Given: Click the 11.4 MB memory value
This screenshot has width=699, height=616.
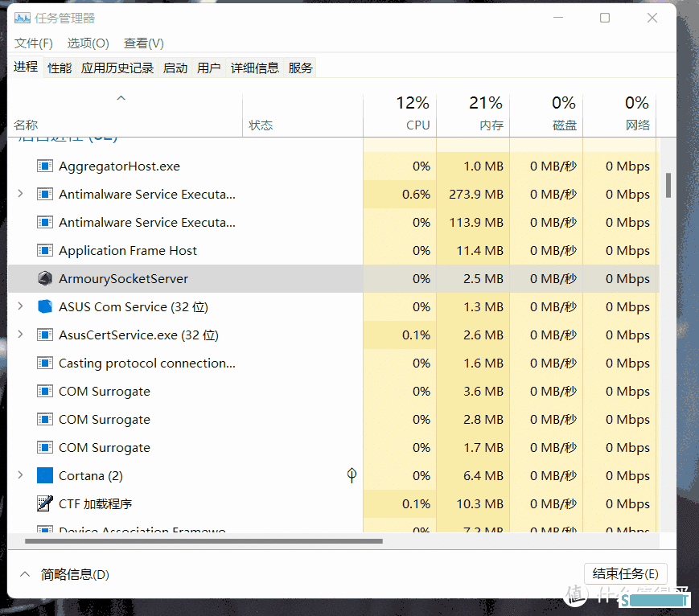Looking at the screenshot, I should click(479, 250).
